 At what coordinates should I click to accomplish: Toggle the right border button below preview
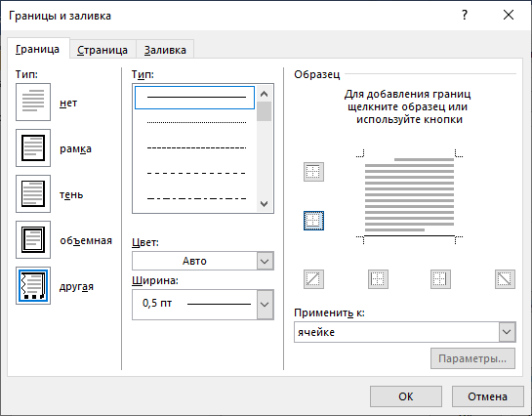(x=440, y=279)
